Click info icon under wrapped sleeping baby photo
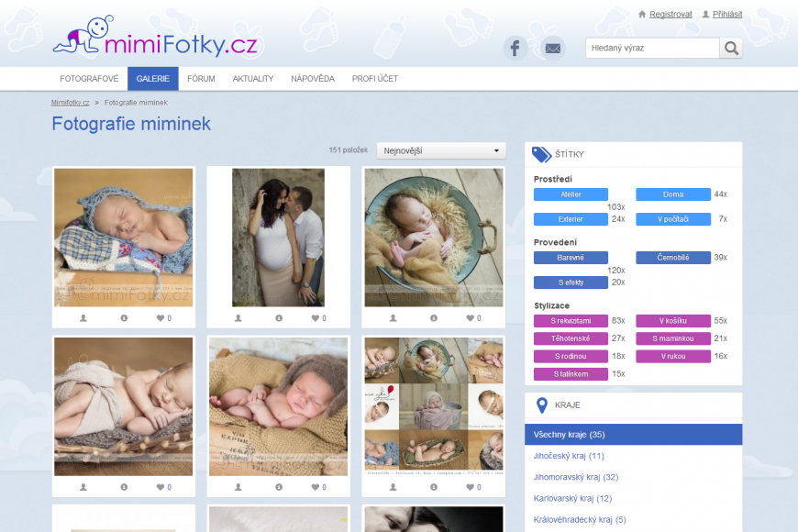798x532 pixels. coord(124,487)
